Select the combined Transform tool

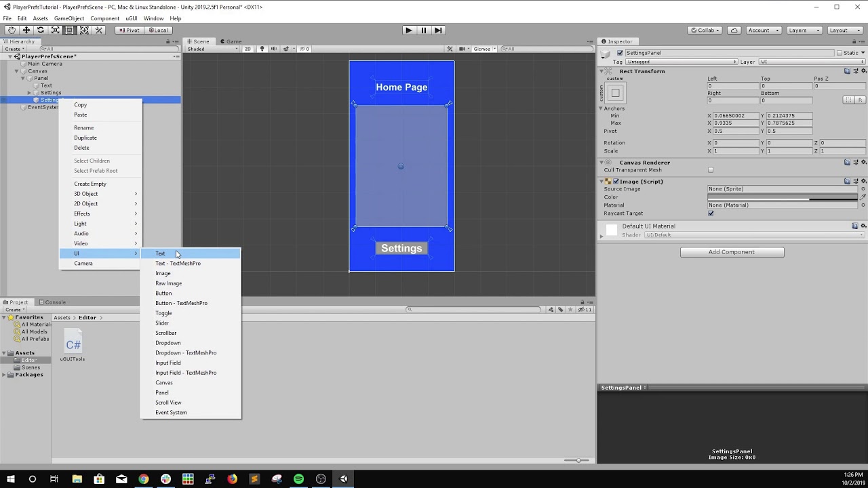coord(84,30)
